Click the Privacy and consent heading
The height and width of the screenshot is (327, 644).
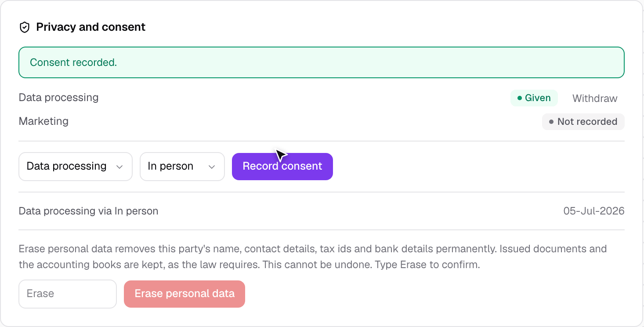tap(91, 27)
